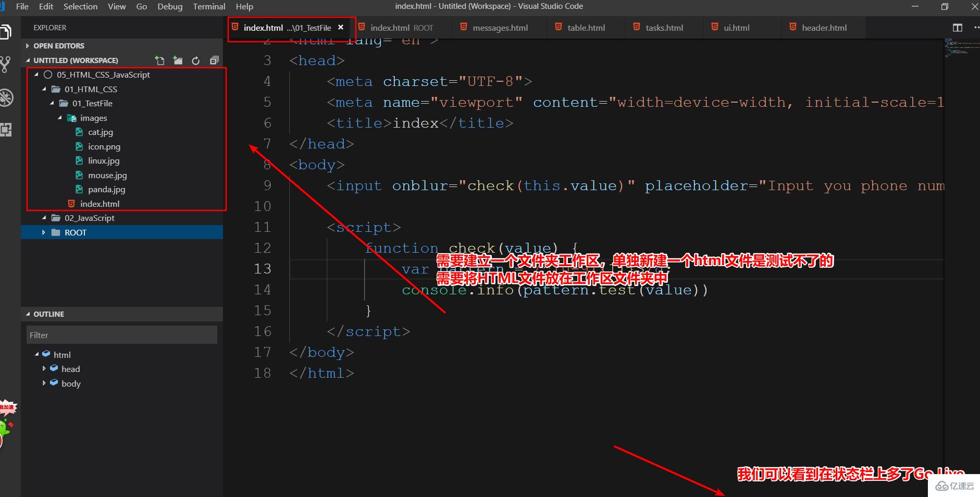Open the Help menu
The image size is (980, 497).
[x=244, y=6]
